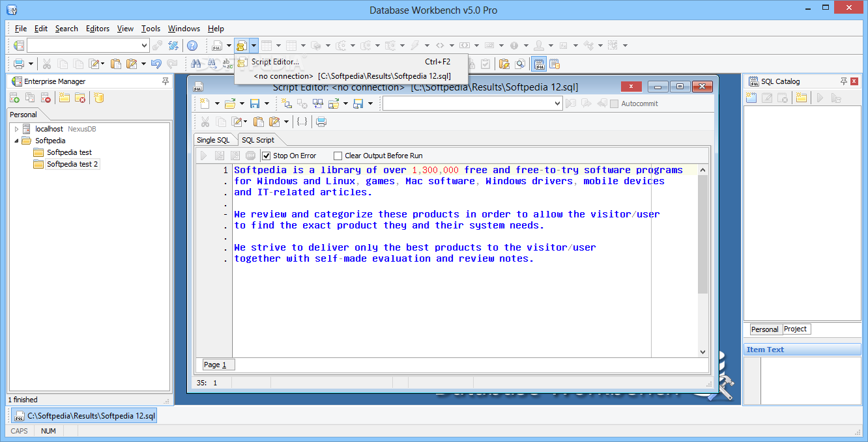Open dropdown arrow beside Script Editor Save icon
This screenshot has width=868, height=442.
[267, 104]
